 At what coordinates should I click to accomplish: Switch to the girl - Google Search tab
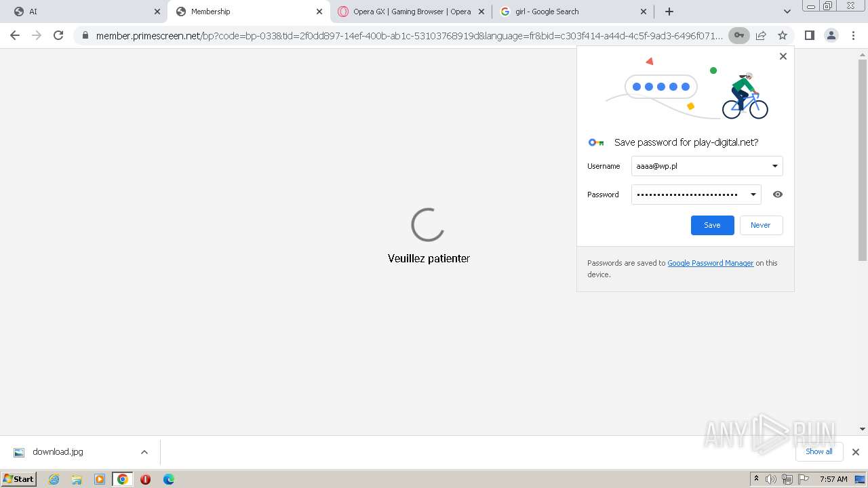pyautogui.click(x=574, y=12)
